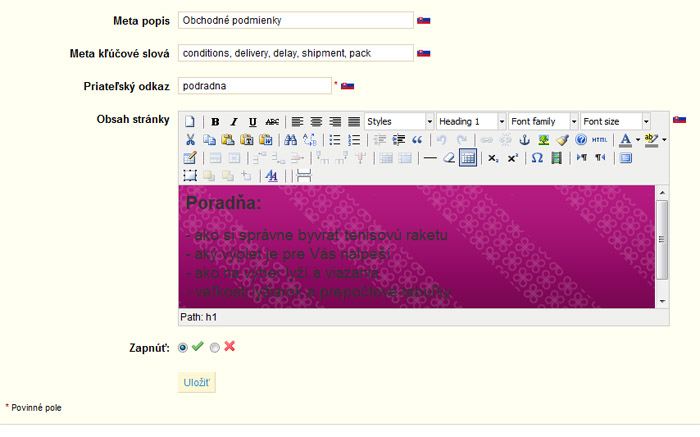700x437 pixels.
Task: Open the Font size dropdown
Action: [616, 121]
